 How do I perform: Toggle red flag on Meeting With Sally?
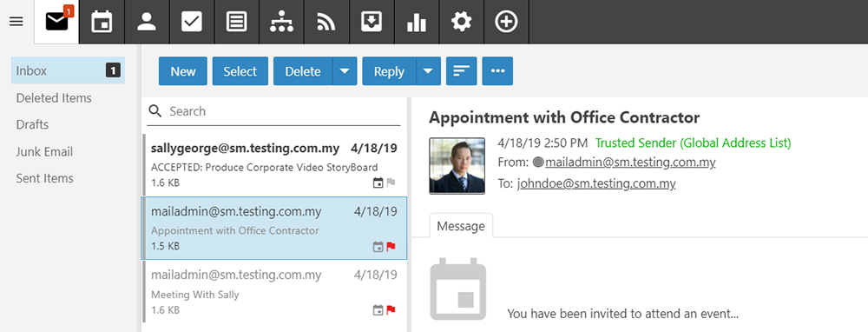[x=391, y=310]
